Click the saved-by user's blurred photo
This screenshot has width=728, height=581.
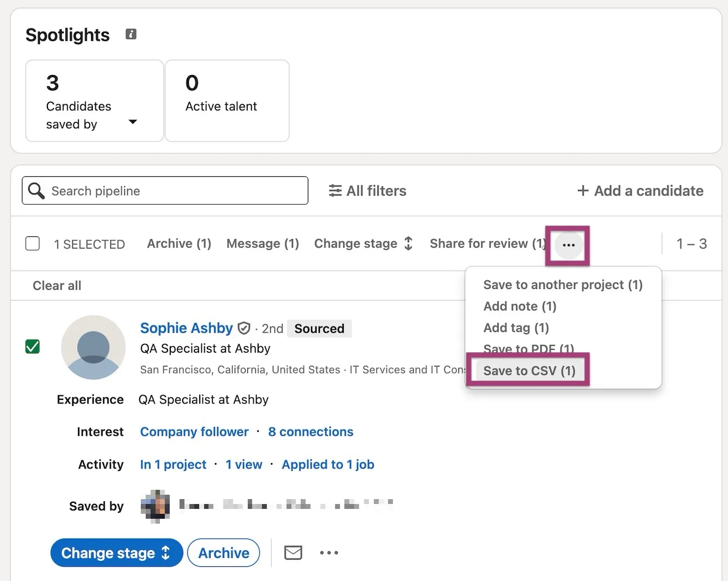[x=156, y=506]
